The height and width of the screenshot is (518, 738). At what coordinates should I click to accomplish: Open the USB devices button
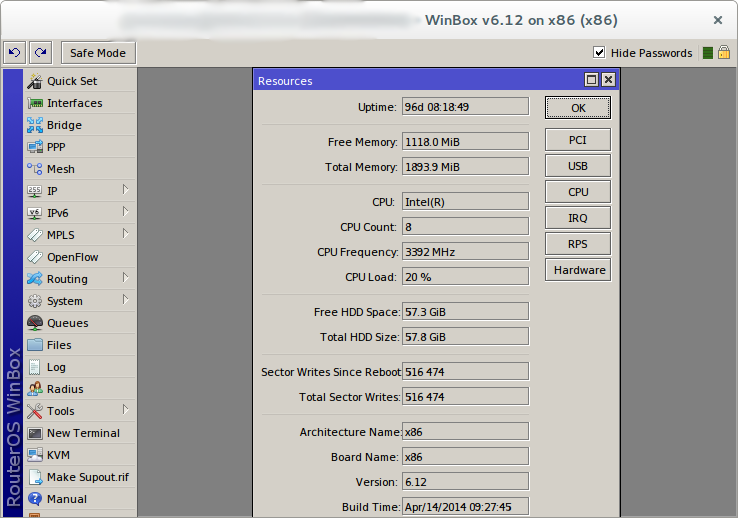(x=578, y=166)
